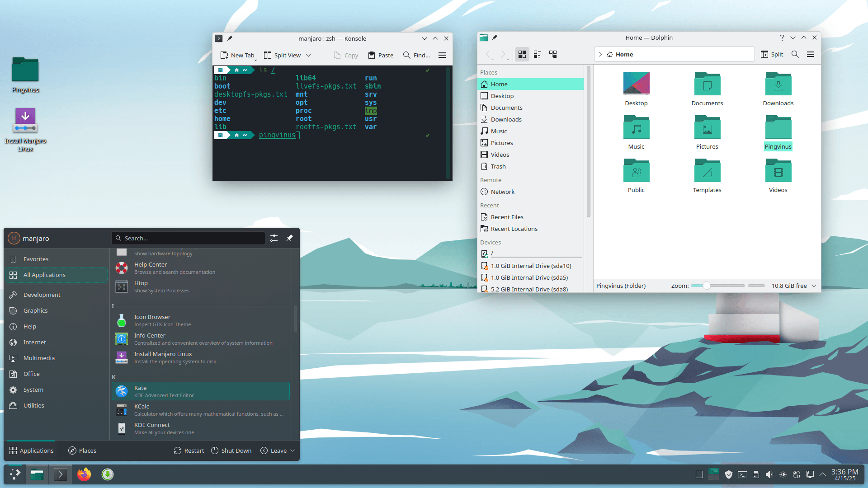
Task: Launch Icon Browser from app list
Action: (x=201, y=320)
